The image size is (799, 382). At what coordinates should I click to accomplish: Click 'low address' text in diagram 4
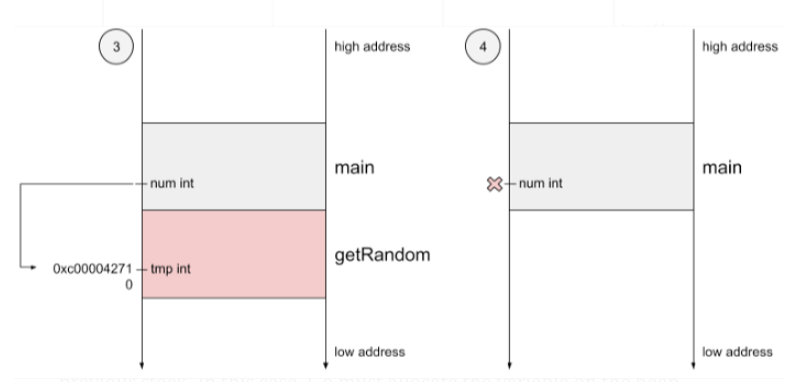point(737,352)
